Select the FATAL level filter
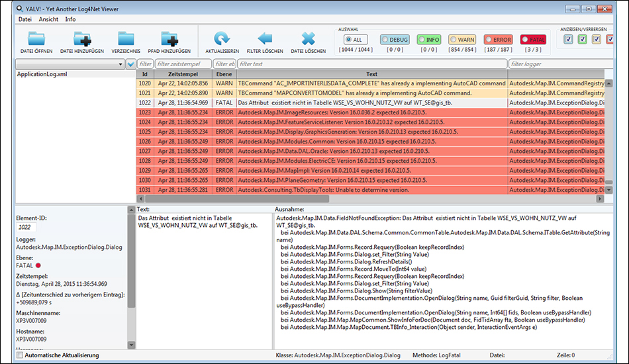629x364 pixels. [x=533, y=40]
